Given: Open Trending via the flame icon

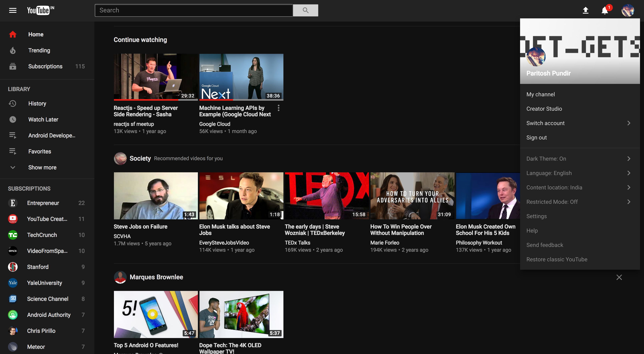Looking at the screenshot, I should pos(13,50).
